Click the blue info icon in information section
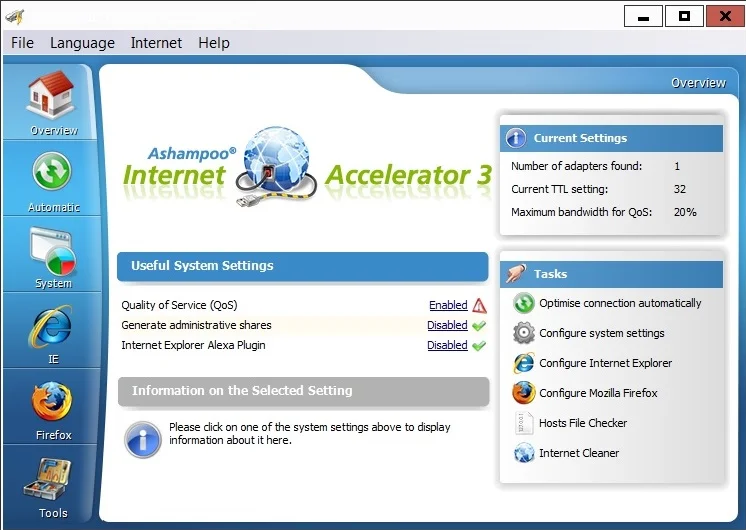Screen dimensions: 746x530 click(143, 440)
